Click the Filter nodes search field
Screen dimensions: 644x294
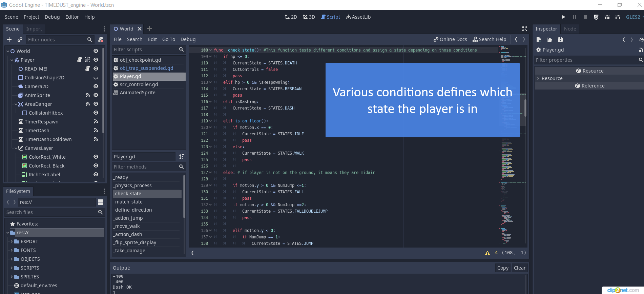click(60, 40)
